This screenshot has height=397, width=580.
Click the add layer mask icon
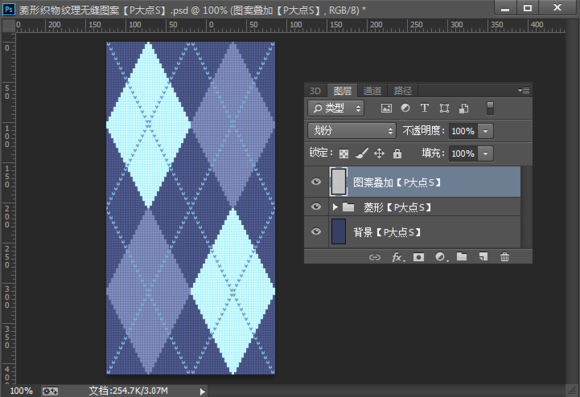point(418,257)
